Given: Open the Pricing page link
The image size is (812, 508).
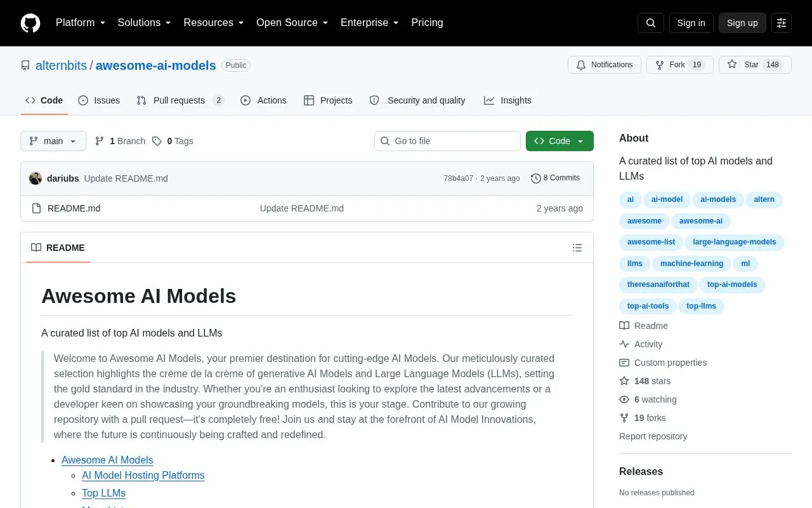Looking at the screenshot, I should click(427, 23).
